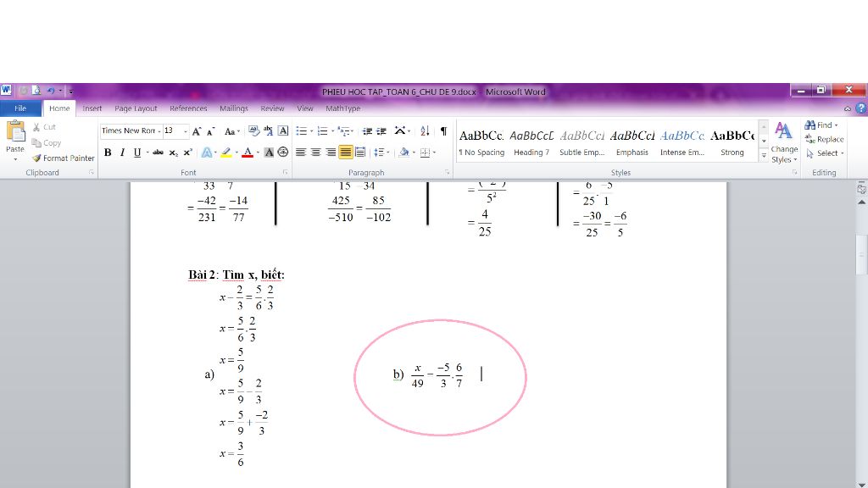This screenshot has width=868, height=488.
Task: Click the Sort A-Z icon
Action: (425, 131)
